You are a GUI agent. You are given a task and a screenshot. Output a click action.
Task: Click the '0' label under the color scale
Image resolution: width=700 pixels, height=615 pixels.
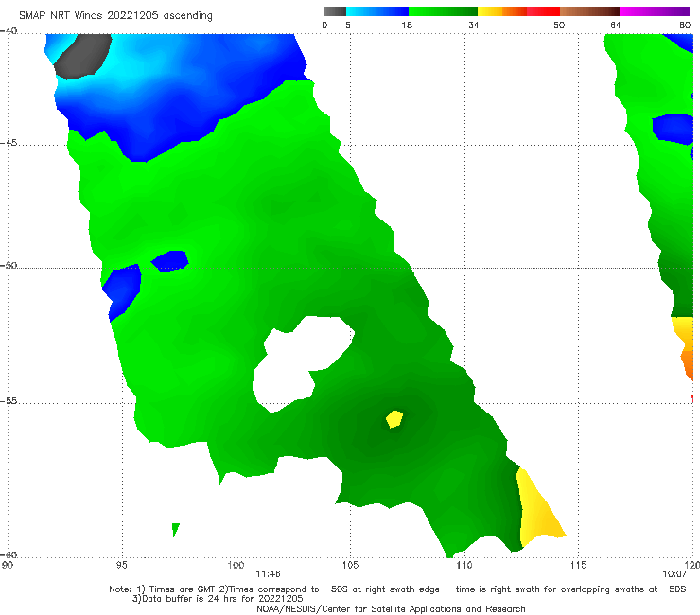coord(324,25)
